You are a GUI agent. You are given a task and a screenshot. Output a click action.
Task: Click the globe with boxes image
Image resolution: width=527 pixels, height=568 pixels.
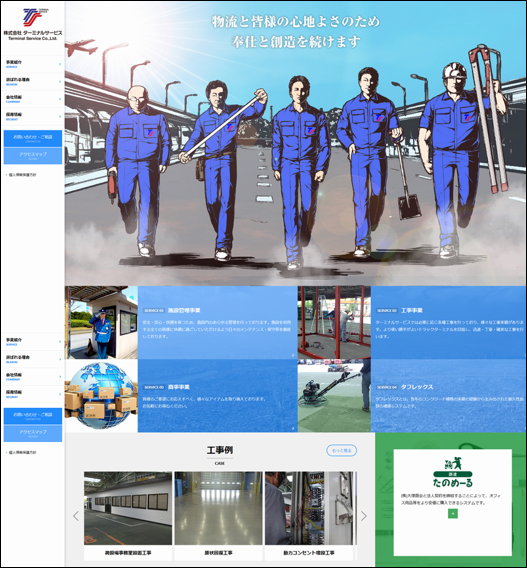coord(101,395)
